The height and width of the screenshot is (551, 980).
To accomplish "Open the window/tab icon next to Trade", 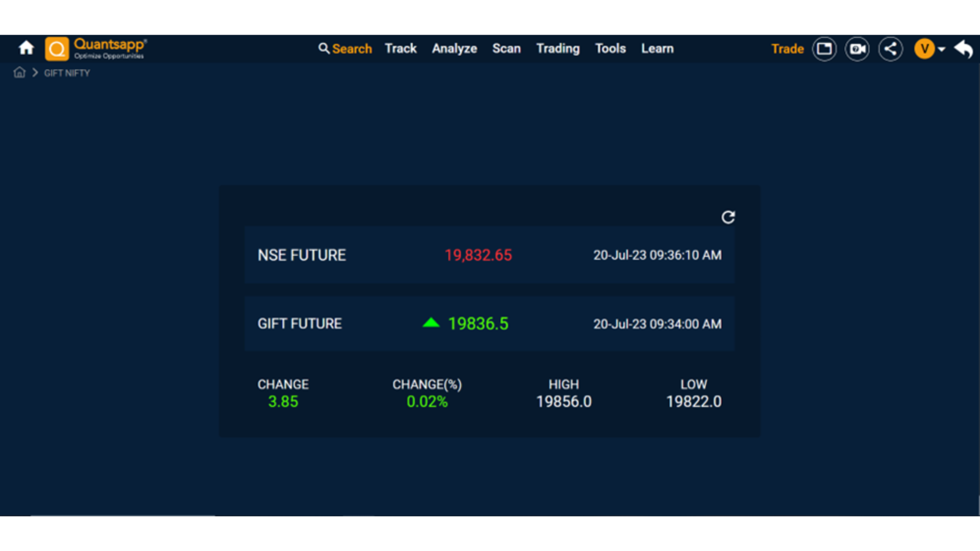I will coord(824,49).
